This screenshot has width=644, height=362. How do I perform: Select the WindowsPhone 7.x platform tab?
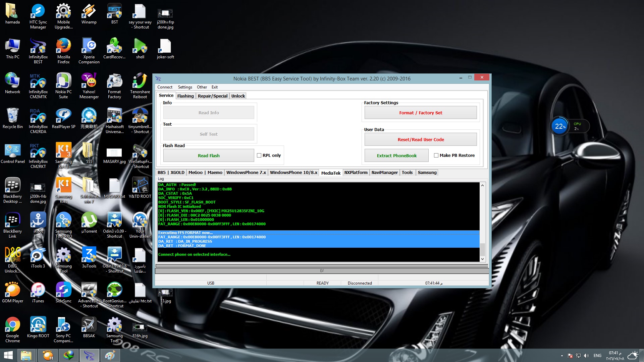click(x=246, y=173)
